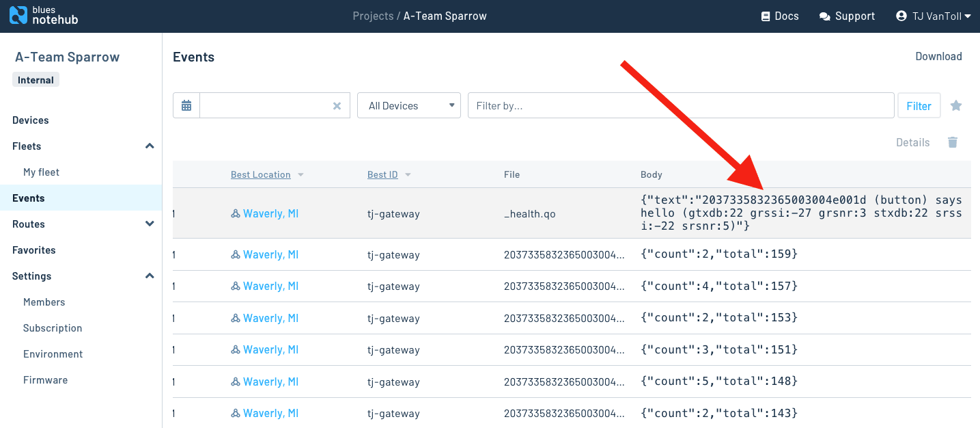Click the location icon in the _health.qo row
The width and height of the screenshot is (980, 428).
(236, 214)
